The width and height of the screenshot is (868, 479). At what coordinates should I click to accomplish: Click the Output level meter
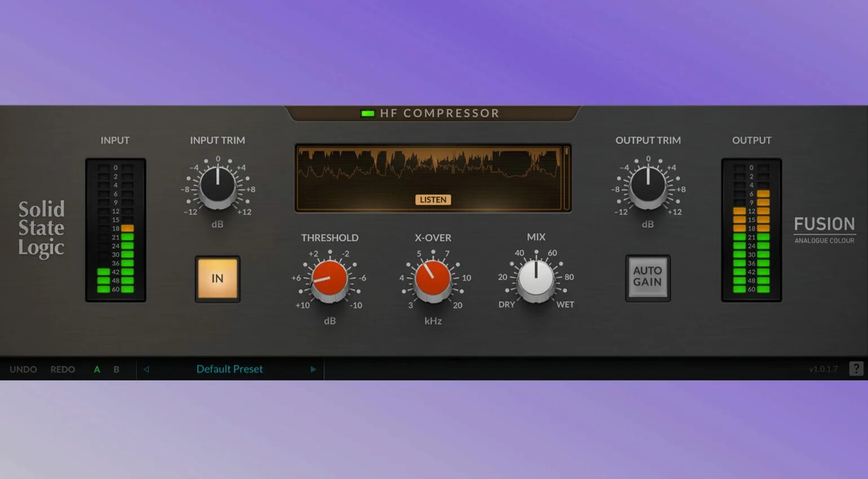point(751,230)
